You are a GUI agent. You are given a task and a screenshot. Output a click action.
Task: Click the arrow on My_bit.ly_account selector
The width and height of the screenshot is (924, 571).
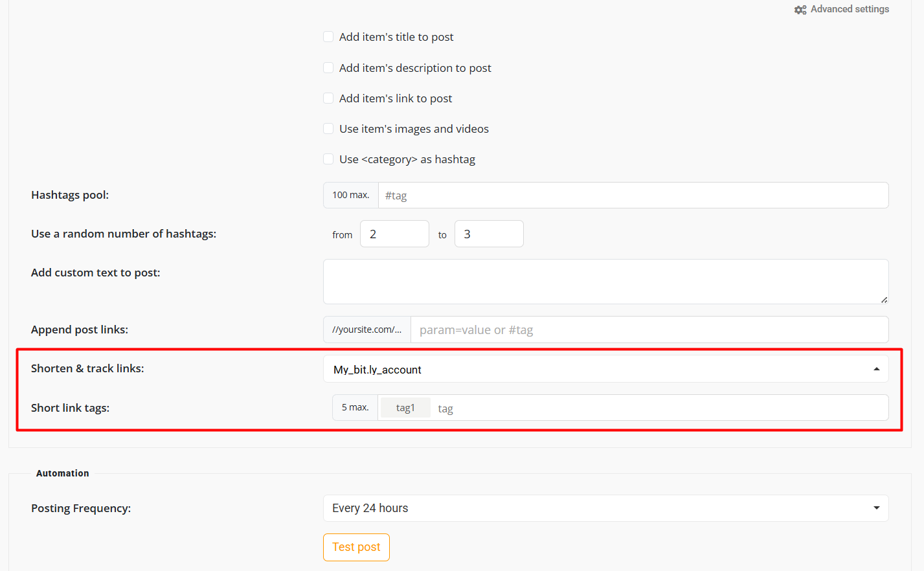[876, 369]
